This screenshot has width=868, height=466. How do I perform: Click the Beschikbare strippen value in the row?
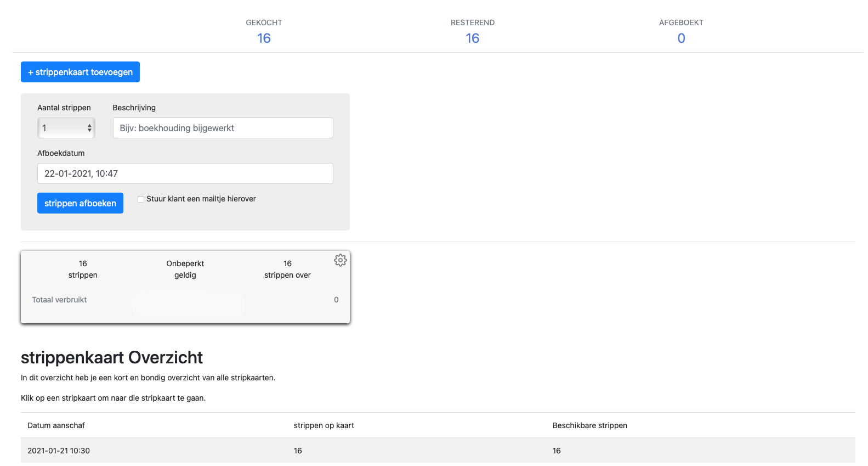pyautogui.click(x=557, y=451)
